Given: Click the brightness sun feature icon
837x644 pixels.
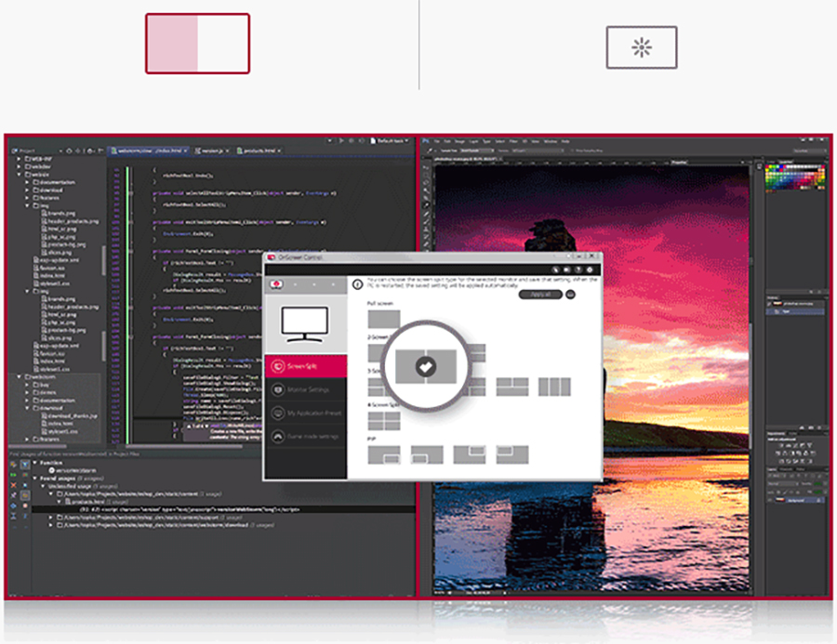Looking at the screenshot, I should 642,47.
